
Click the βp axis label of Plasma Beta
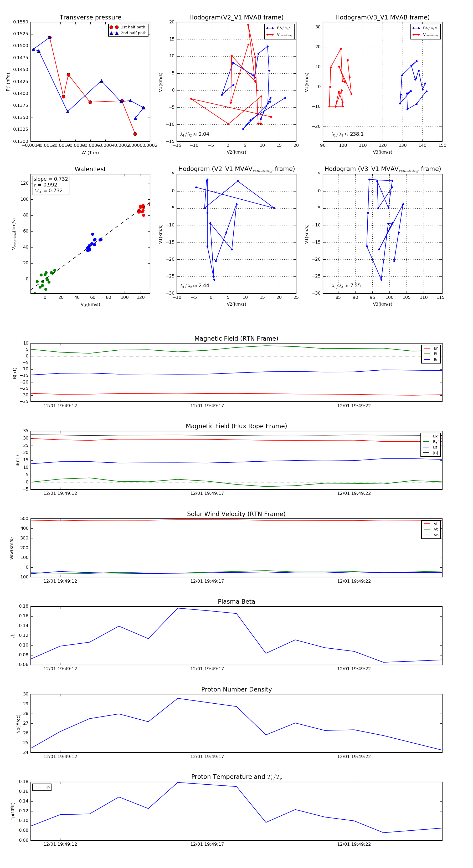pos(13,636)
